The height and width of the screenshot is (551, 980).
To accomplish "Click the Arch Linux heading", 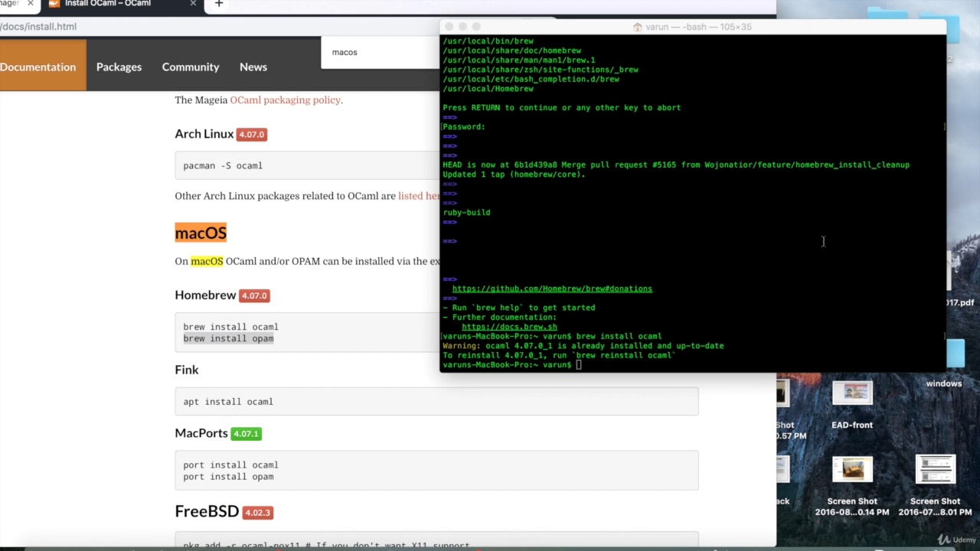I will pyautogui.click(x=204, y=134).
